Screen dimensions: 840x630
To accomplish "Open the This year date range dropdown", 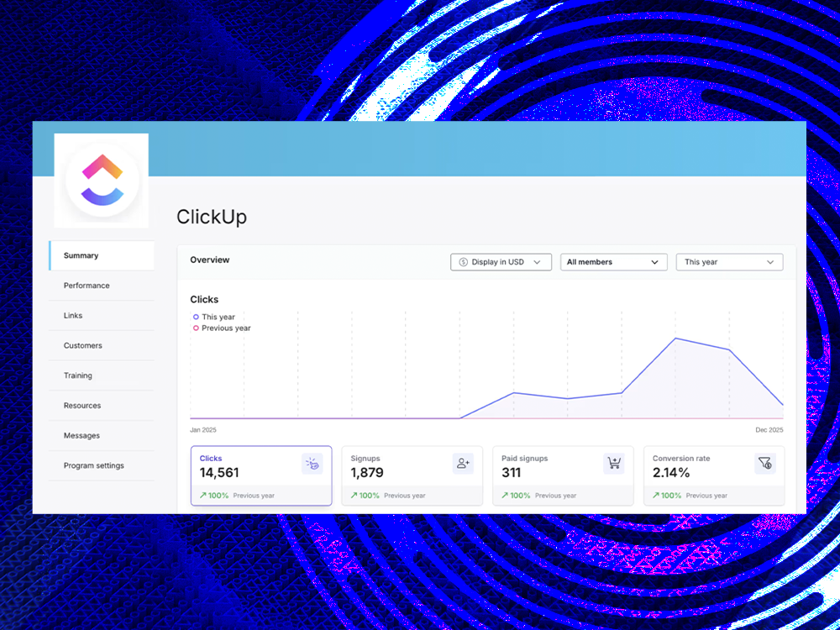I will click(x=729, y=262).
